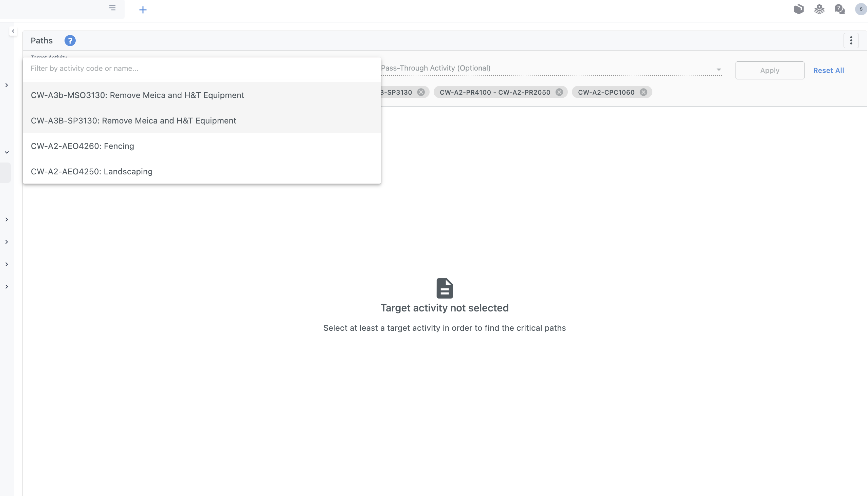Open the three-dot options menu in the Paths panel
The width and height of the screenshot is (868, 496).
(x=851, y=40)
